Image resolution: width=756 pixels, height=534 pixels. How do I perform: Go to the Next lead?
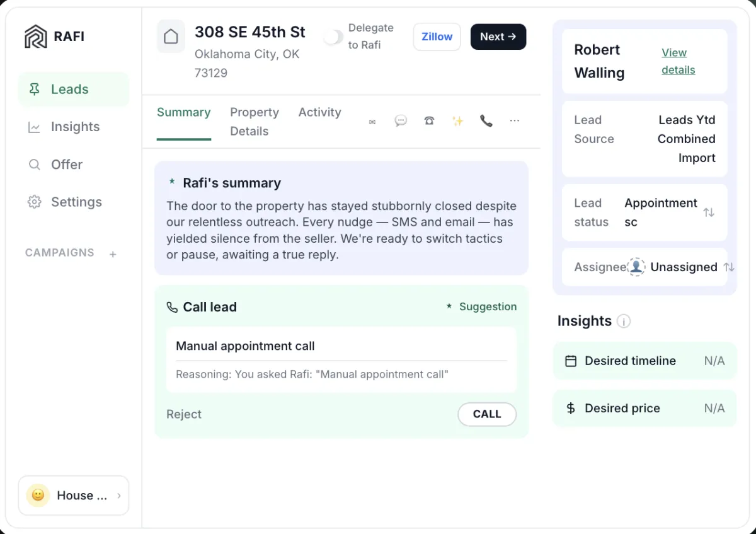[498, 37]
